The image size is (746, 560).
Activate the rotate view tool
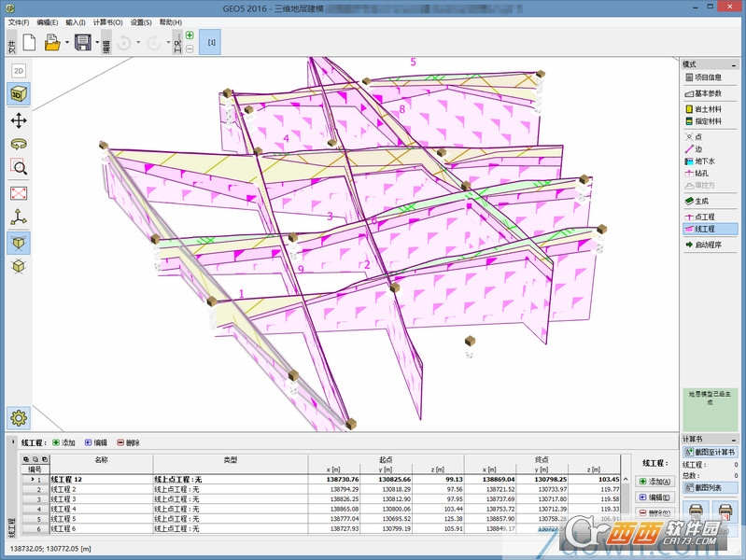coord(19,144)
